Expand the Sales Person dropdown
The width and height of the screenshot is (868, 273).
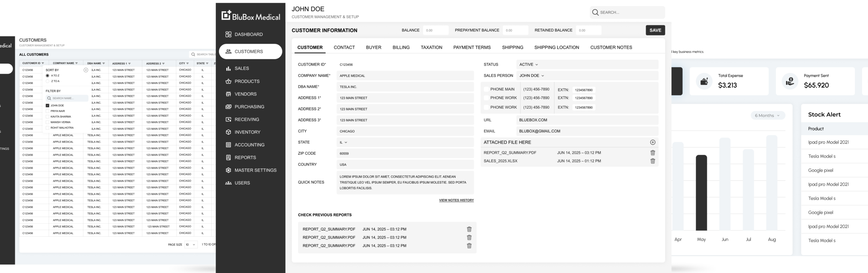[531, 76]
